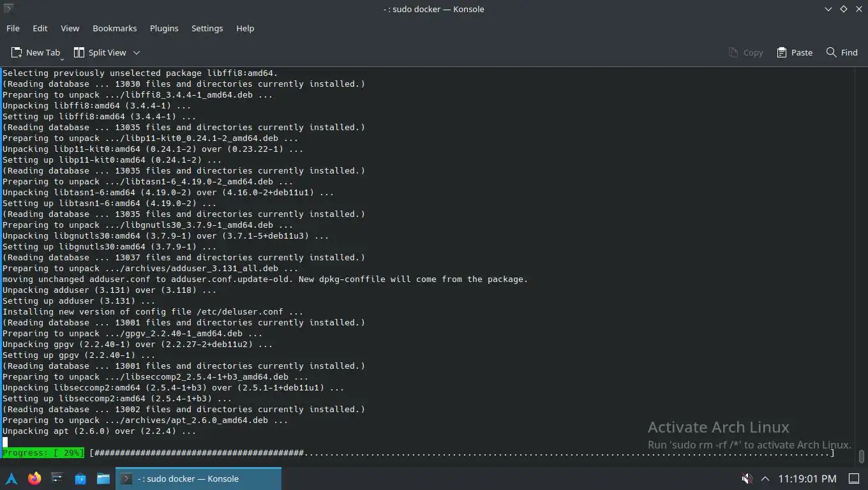Click the line 'Setting up libtasn1-6:amd64 (4.19.0-2) ...'
Viewport: 868px width, 490px height.
coord(110,203)
